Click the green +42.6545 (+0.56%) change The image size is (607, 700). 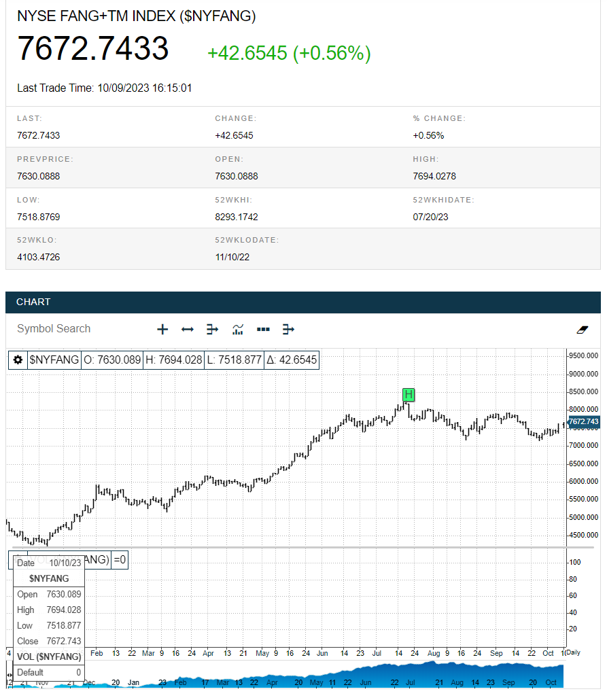coord(289,53)
